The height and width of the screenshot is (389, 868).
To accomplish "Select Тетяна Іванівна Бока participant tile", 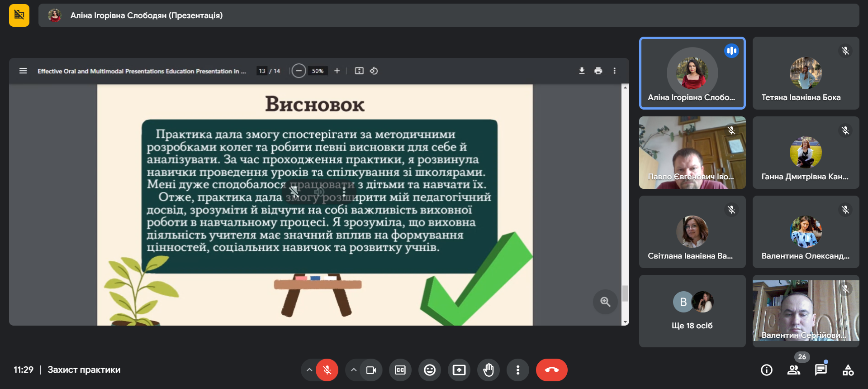I will coord(806,73).
